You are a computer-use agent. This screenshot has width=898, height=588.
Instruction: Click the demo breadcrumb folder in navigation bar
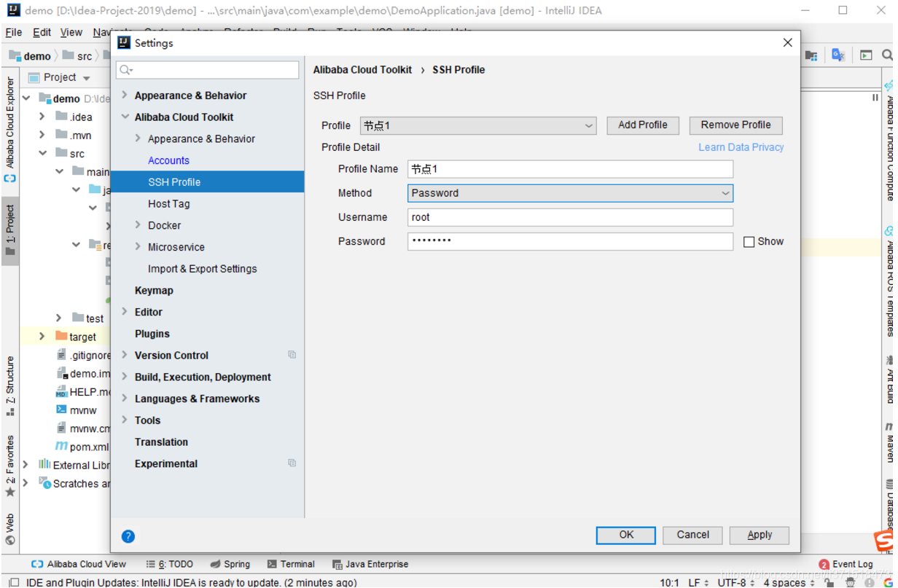(x=30, y=56)
